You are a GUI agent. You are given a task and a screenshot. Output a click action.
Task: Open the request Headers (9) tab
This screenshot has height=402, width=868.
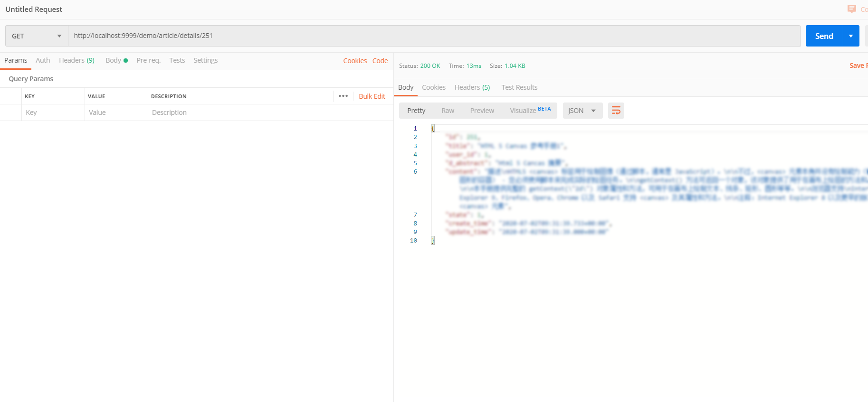tap(76, 60)
